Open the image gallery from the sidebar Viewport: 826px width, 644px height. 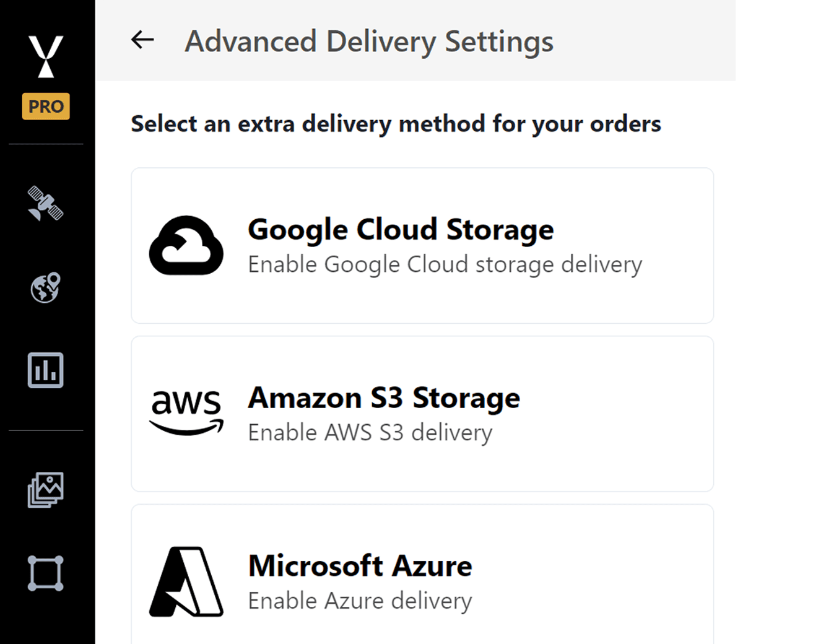point(46,489)
